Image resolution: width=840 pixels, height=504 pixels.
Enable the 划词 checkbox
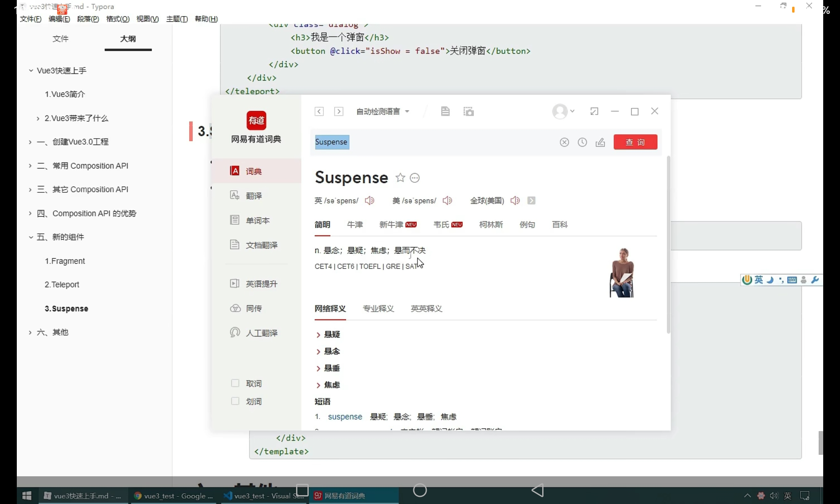(x=235, y=401)
